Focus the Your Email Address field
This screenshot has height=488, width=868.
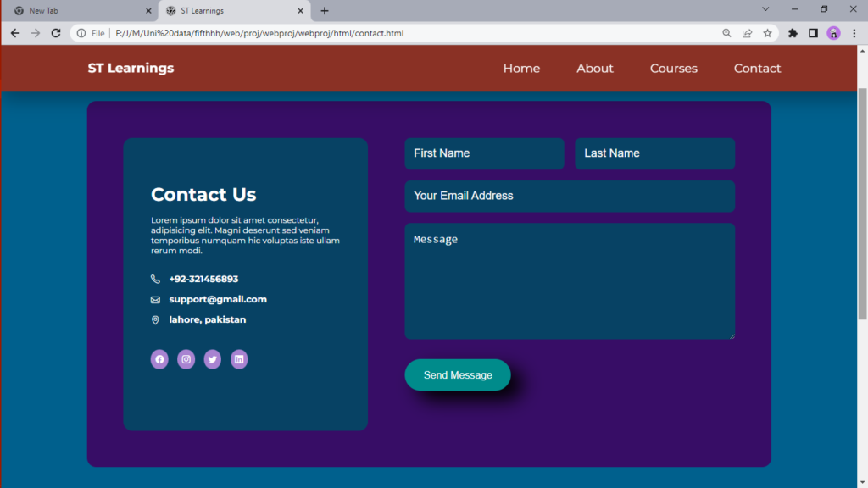pyautogui.click(x=570, y=196)
